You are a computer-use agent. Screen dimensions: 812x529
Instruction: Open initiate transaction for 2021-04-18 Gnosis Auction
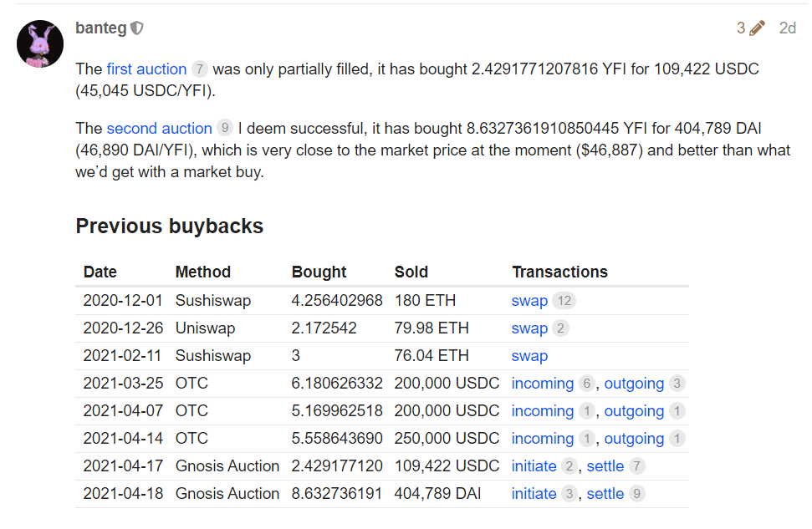tap(534, 494)
